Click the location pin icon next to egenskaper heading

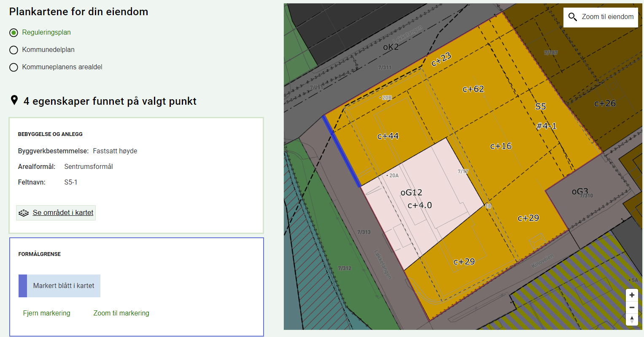coord(14,101)
